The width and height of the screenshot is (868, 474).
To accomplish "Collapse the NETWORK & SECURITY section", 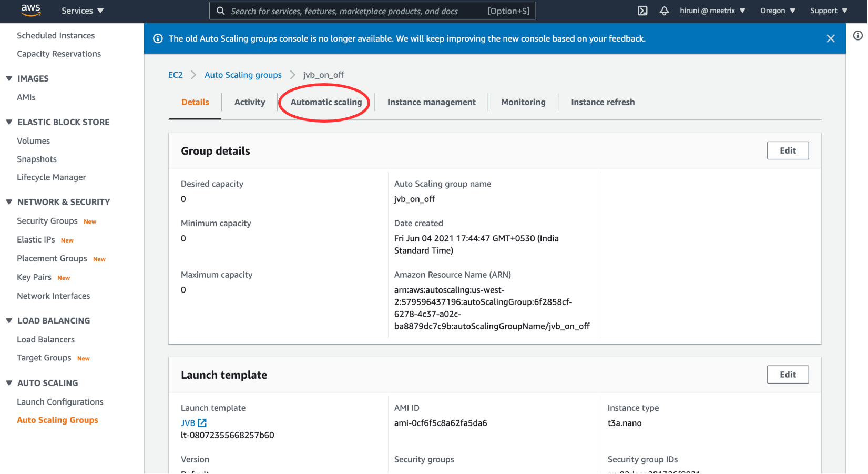I will [9, 202].
